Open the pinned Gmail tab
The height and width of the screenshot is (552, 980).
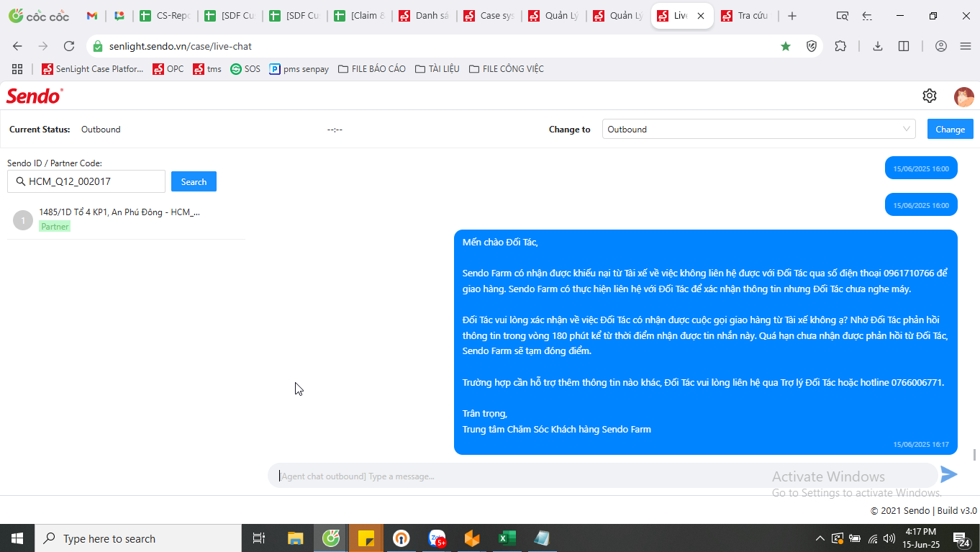[92, 16]
